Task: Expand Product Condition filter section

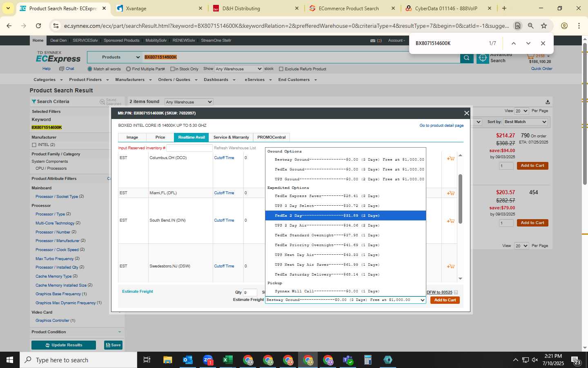Action: pyautogui.click(x=120, y=332)
